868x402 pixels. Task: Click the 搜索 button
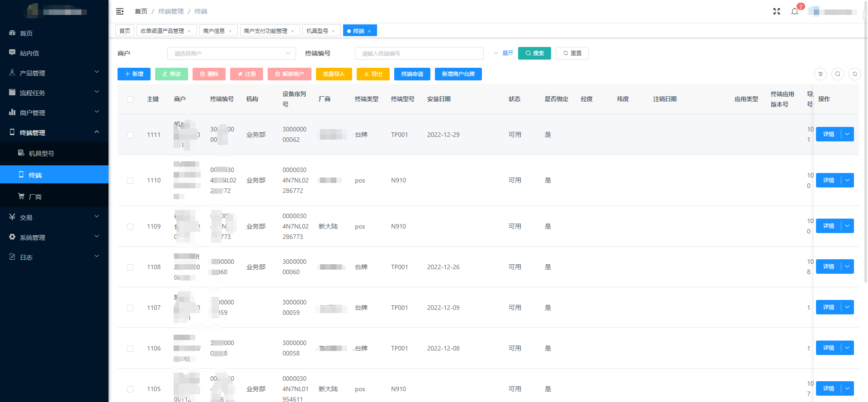point(534,53)
